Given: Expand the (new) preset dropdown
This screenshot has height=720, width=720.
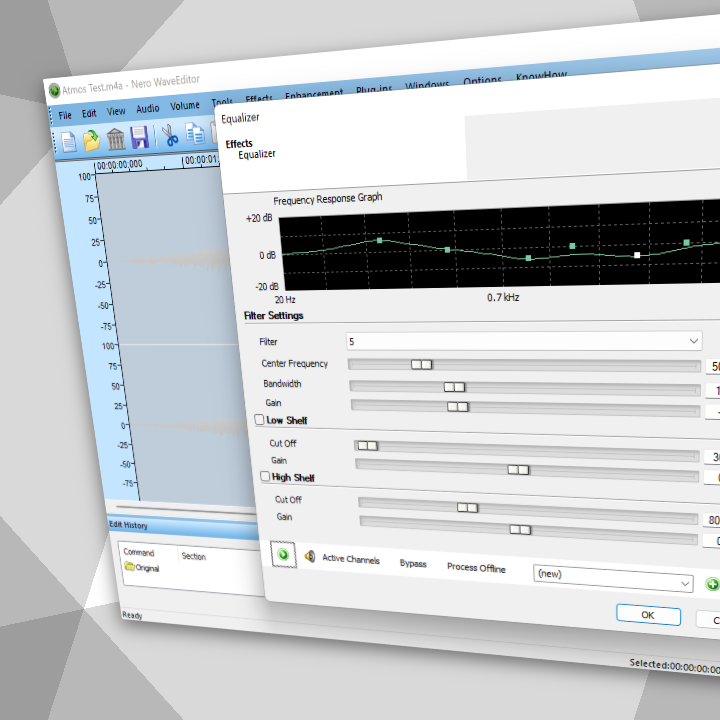Looking at the screenshot, I should coord(685,582).
